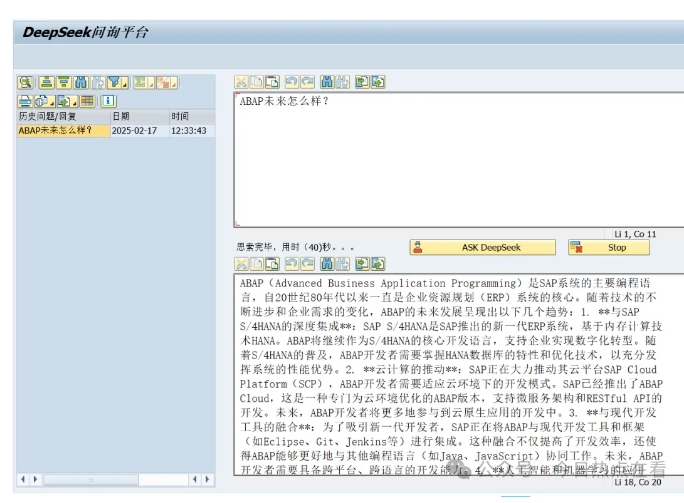Click the question text area containing 'ABAP未来怎么样？'
Viewport: 684px width, 503px height.
(x=459, y=160)
